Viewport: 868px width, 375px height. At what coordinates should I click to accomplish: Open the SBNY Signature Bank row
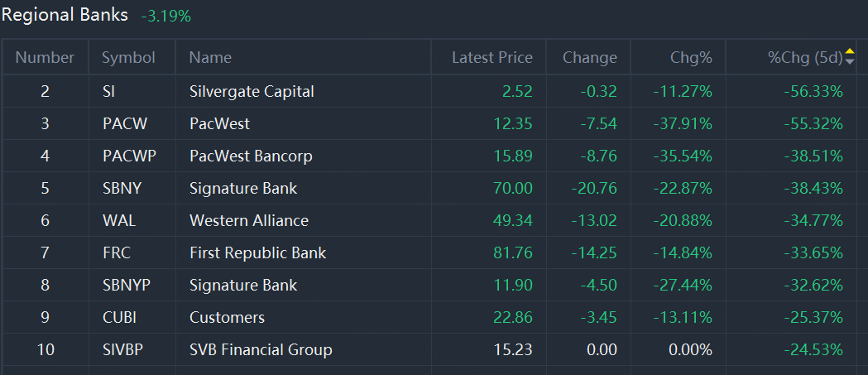pyautogui.click(x=429, y=188)
